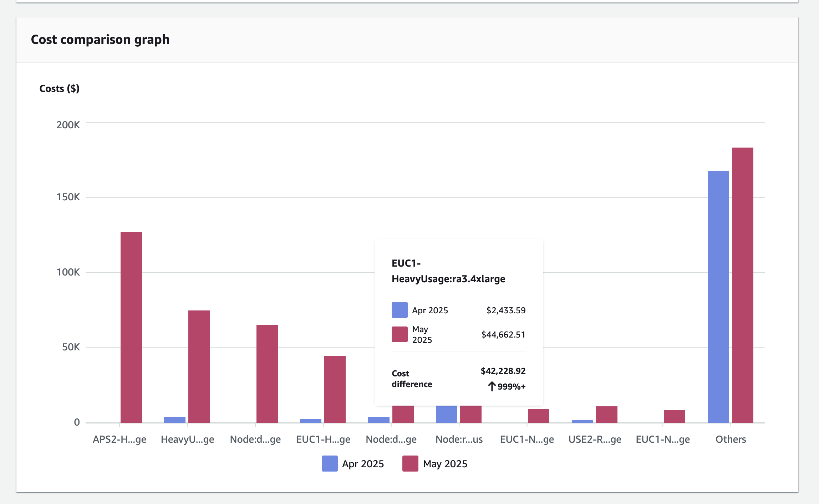This screenshot has height=504, width=819.
Task: Click the APS2-H...ge May 2025 bar
Action: [x=131, y=327]
